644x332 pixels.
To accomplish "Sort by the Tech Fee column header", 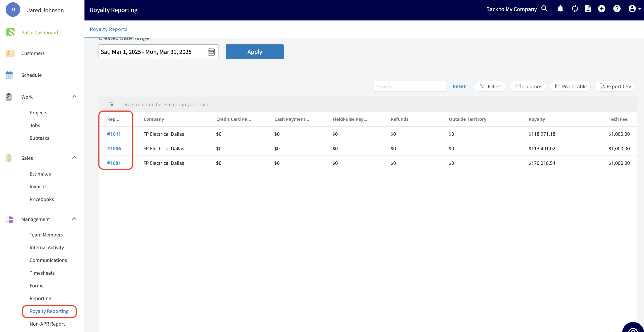I will [618, 119].
